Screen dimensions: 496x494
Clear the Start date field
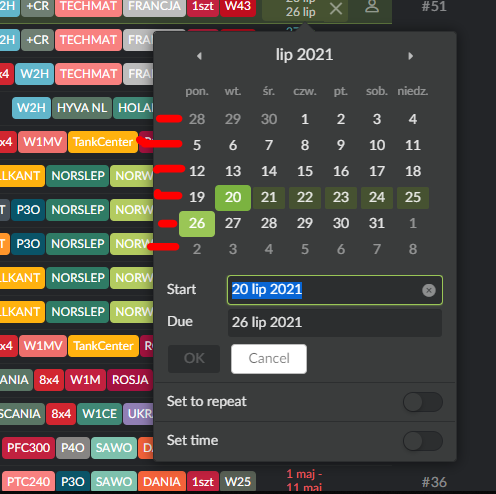coord(429,290)
